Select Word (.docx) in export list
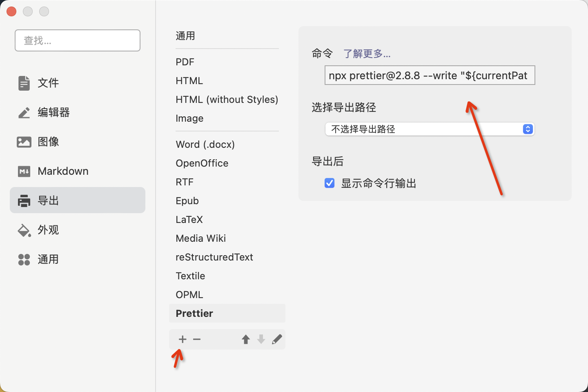Viewport: 588px width, 392px height. [x=205, y=145]
